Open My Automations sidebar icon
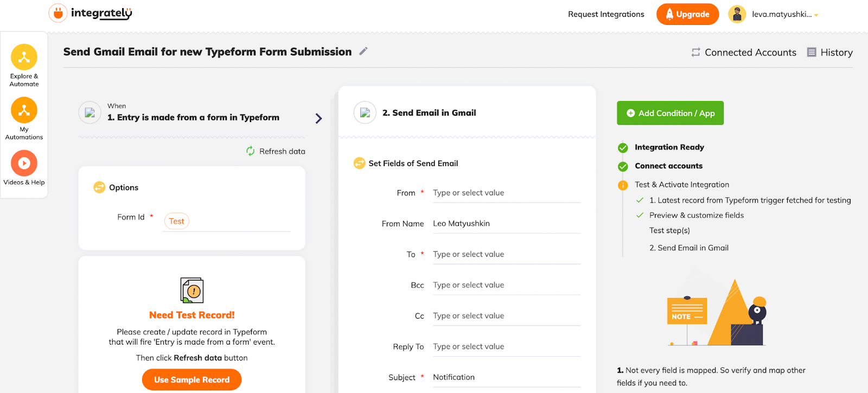Screen dimensions: 868x393 (24, 110)
